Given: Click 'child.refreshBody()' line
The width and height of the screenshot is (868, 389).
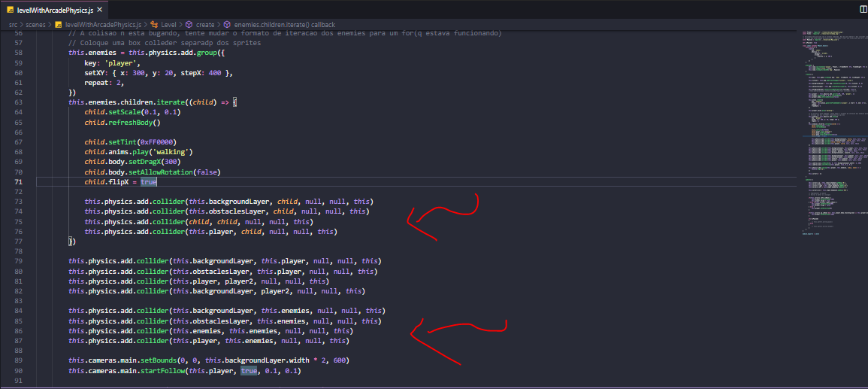Looking at the screenshot, I should [122, 123].
